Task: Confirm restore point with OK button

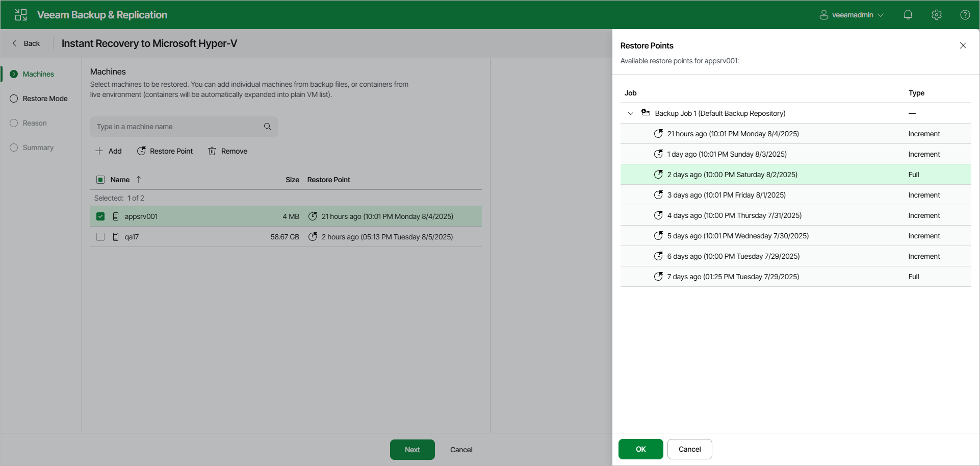Action: [641, 449]
